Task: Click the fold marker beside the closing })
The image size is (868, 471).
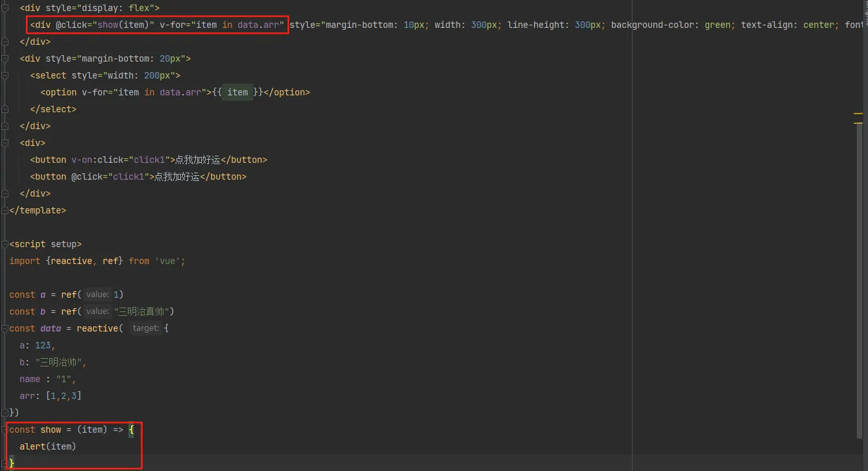Action: tap(5, 413)
